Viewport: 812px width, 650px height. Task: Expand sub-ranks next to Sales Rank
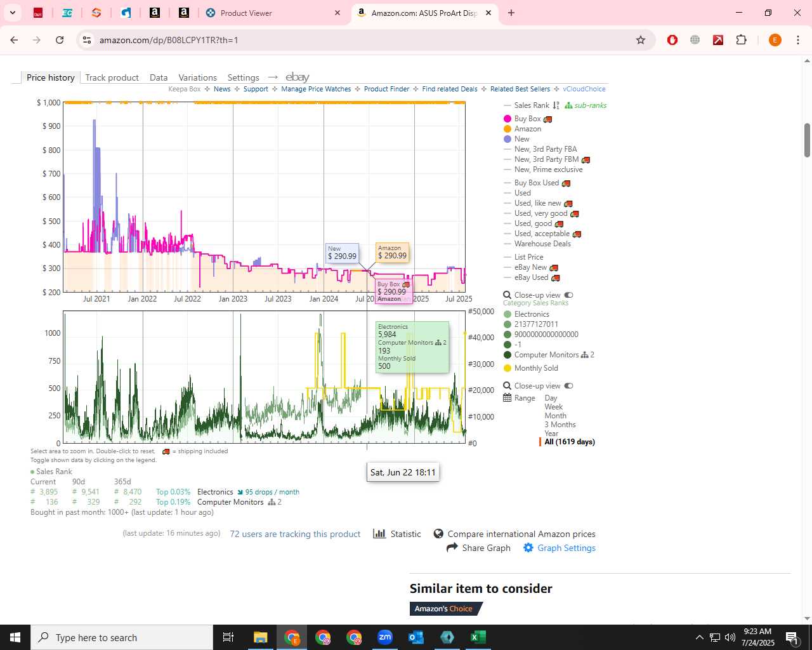[x=586, y=105]
